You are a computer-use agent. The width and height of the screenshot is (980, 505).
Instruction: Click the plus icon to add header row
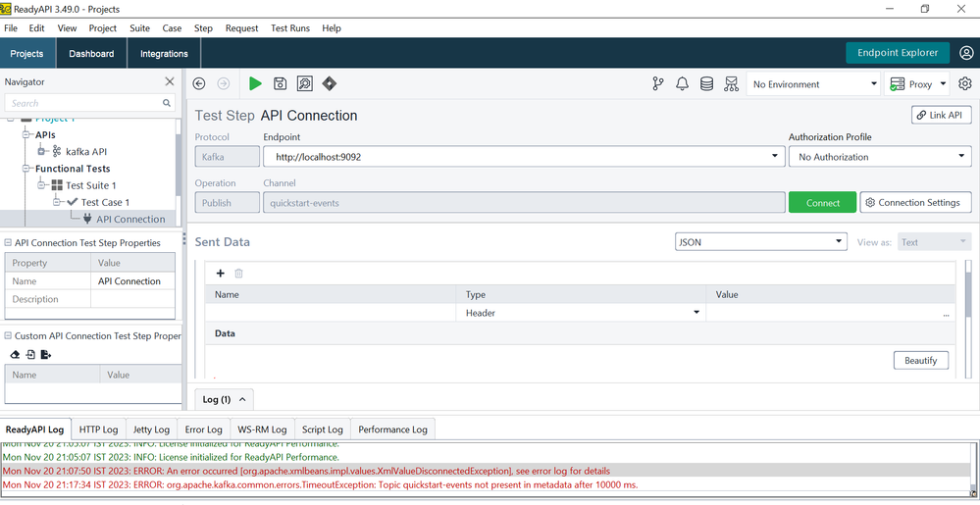click(221, 274)
